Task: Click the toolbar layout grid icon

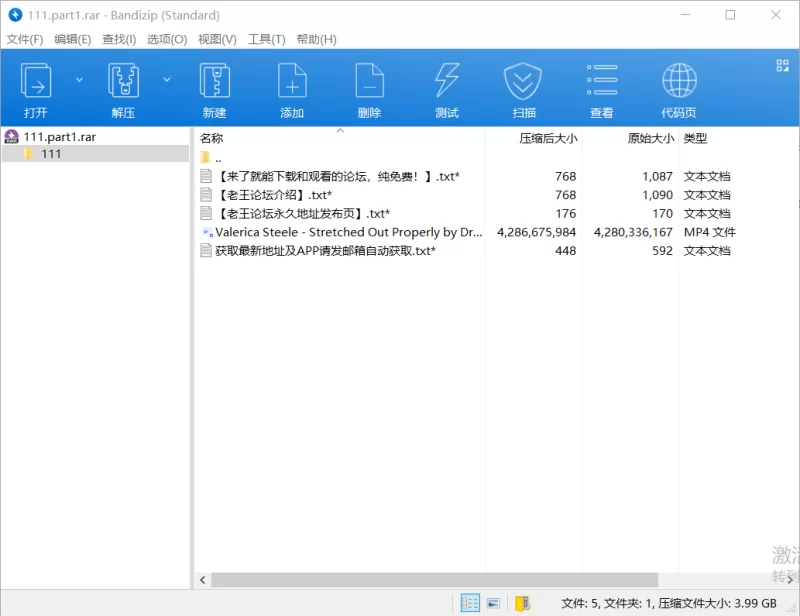Action: coord(782,65)
